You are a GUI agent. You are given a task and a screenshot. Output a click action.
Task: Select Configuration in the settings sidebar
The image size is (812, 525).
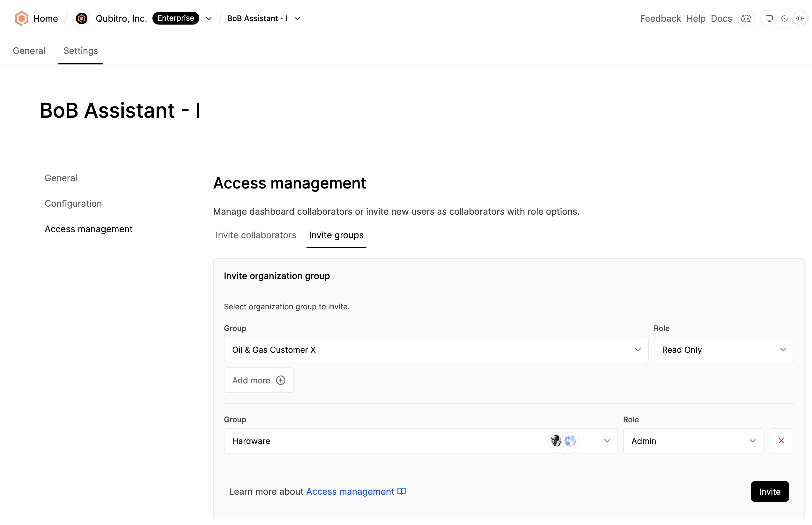click(x=73, y=203)
